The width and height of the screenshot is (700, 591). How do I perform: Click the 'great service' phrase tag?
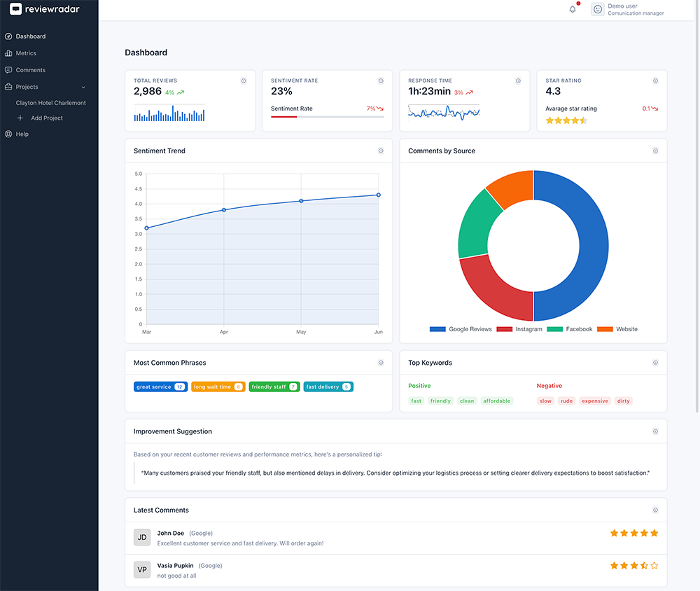click(160, 387)
